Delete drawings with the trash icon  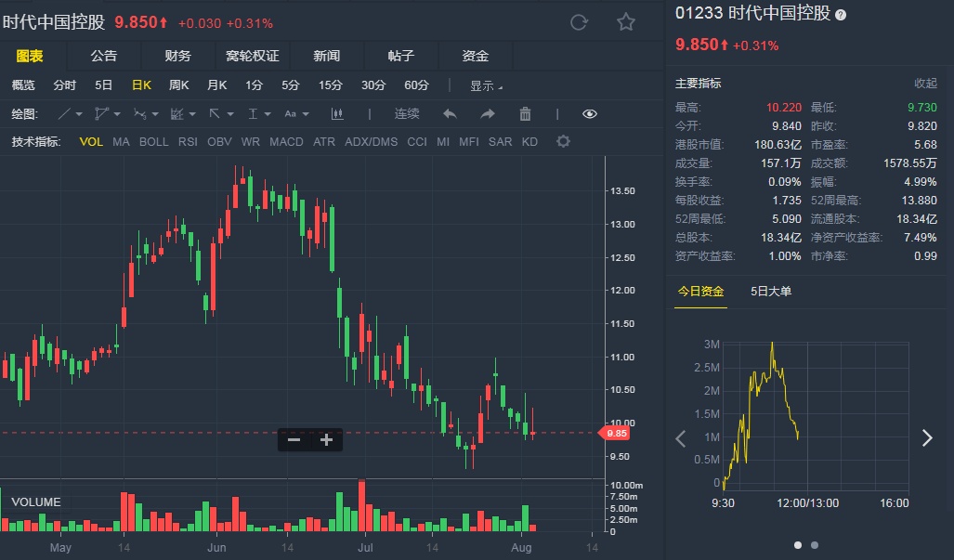coord(525,114)
